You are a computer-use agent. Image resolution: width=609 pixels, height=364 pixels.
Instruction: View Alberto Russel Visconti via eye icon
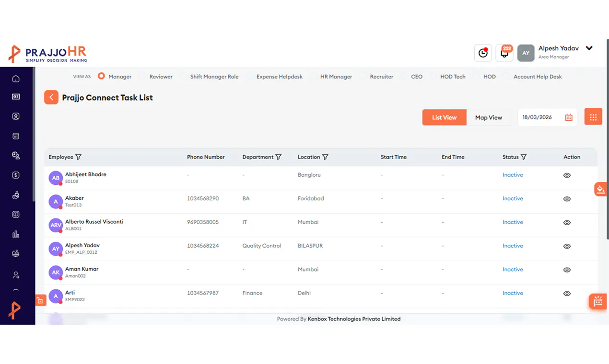[x=567, y=223]
